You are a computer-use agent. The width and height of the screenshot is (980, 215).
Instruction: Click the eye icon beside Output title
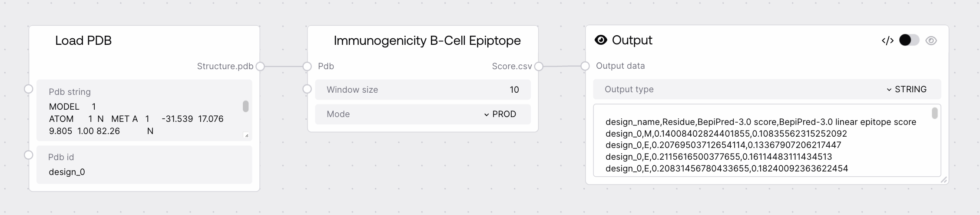pos(601,40)
